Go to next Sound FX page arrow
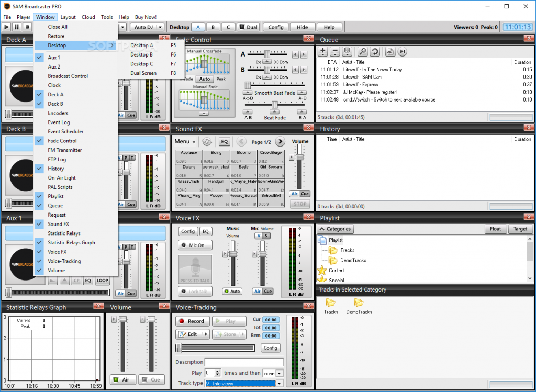The image size is (536, 392). pos(280,141)
